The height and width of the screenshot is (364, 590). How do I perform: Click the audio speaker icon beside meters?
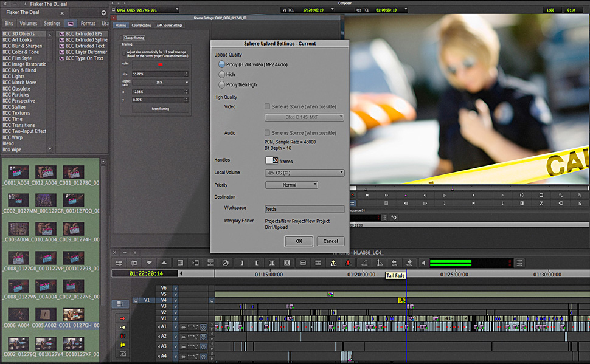click(423, 263)
